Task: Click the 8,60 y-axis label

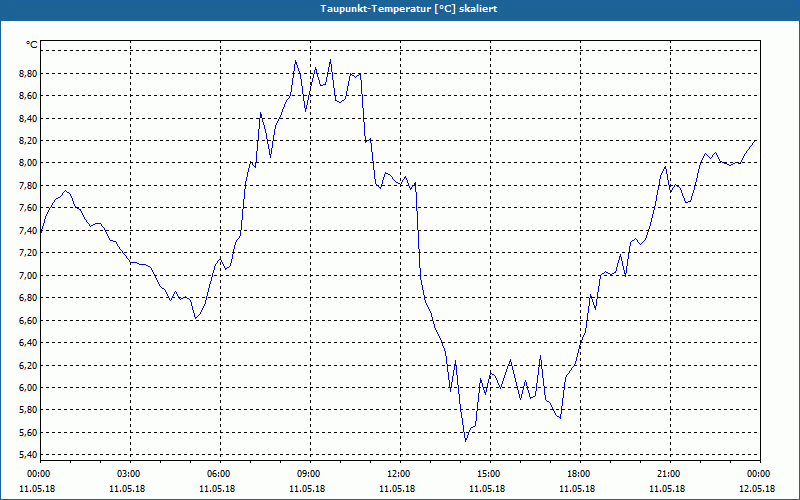Action: coord(28,96)
